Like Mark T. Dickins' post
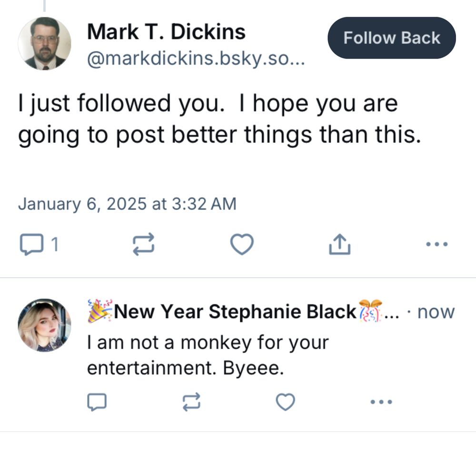The width and height of the screenshot is (476, 458). [x=242, y=244]
